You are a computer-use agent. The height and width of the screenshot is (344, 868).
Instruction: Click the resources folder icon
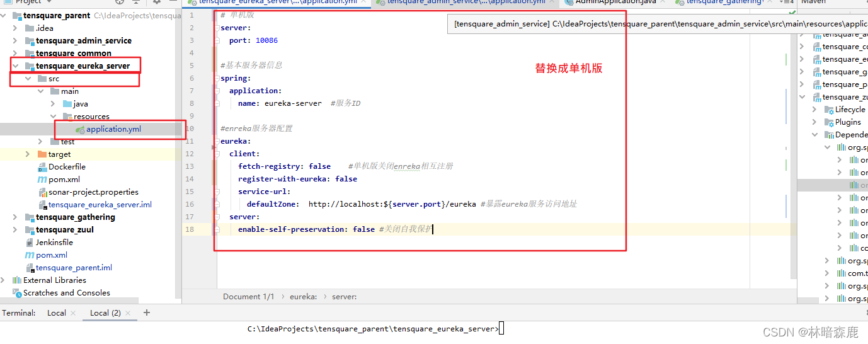coord(67,117)
